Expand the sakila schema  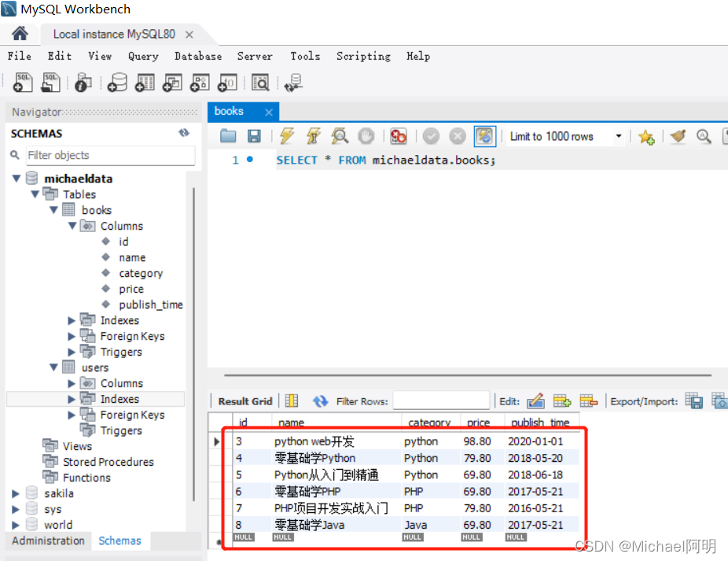point(16,493)
